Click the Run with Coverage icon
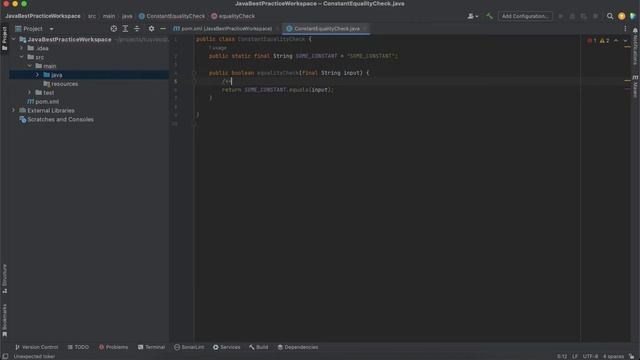This screenshot has height=360, width=640. [584, 16]
